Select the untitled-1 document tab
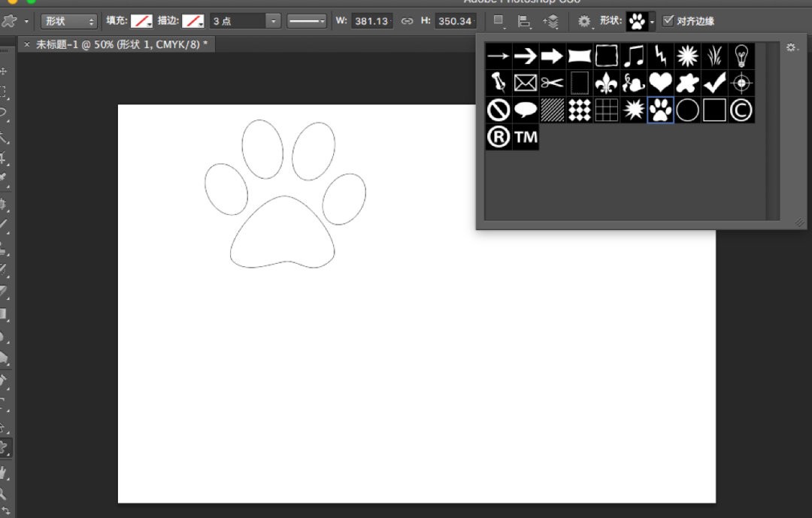812x518 pixels. (117, 44)
